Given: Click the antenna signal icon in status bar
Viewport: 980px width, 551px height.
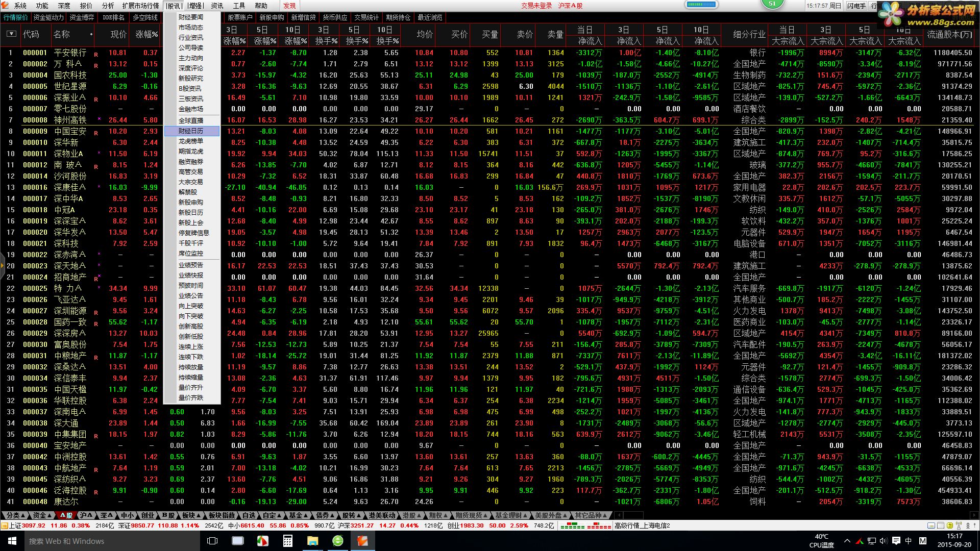Looking at the screenshot, I should 959,525.
